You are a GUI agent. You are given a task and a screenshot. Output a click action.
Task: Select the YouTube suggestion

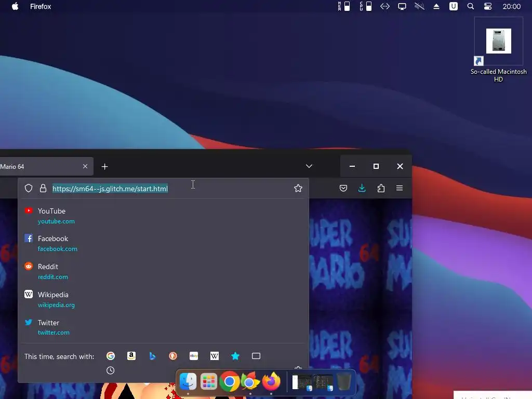(x=163, y=216)
